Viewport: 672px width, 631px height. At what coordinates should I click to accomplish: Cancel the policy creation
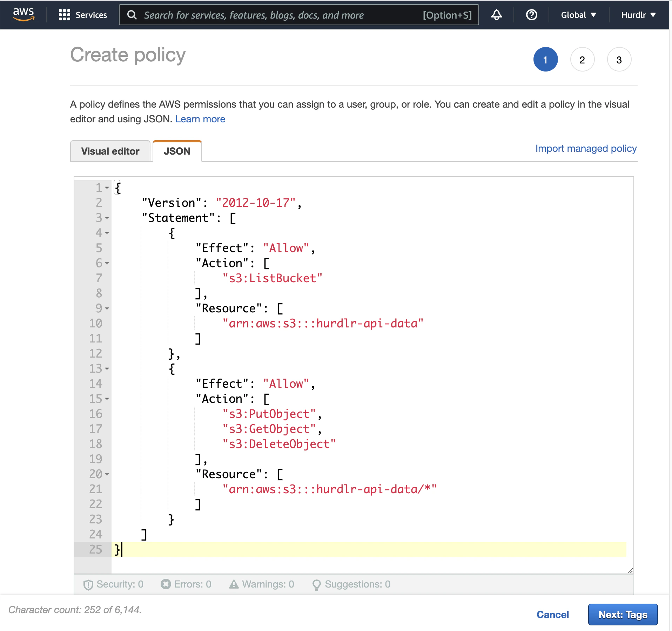552,615
